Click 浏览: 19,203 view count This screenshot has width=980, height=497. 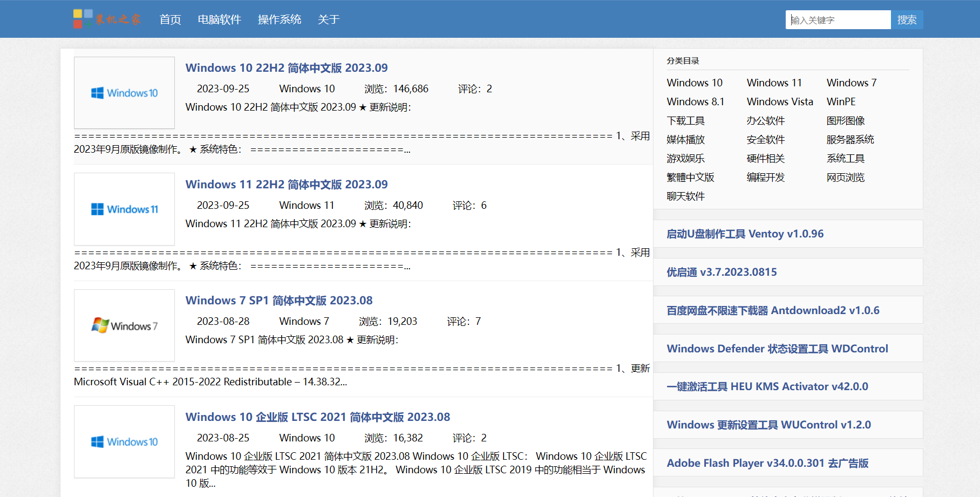388,321
